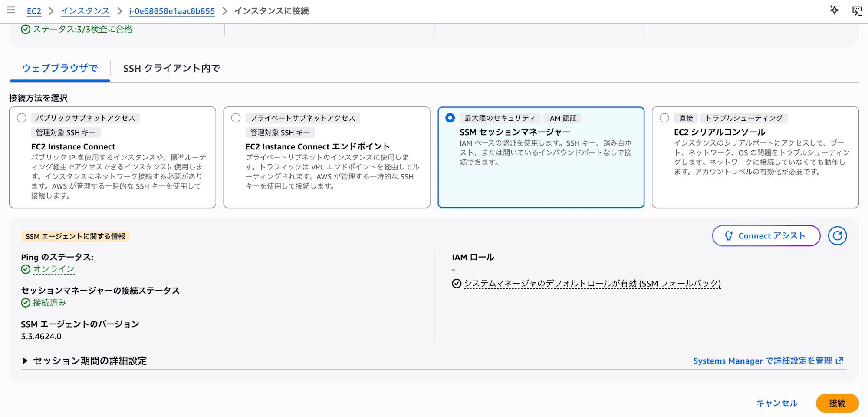Click オンライン ping status link

54,269
